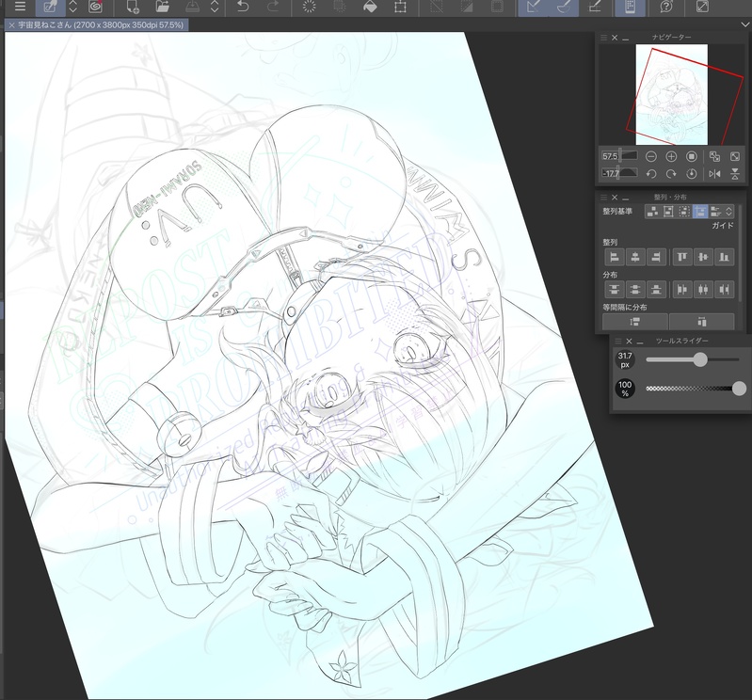The image size is (752, 700).
Task: Click the Fill bucket icon
Action: coord(370,7)
